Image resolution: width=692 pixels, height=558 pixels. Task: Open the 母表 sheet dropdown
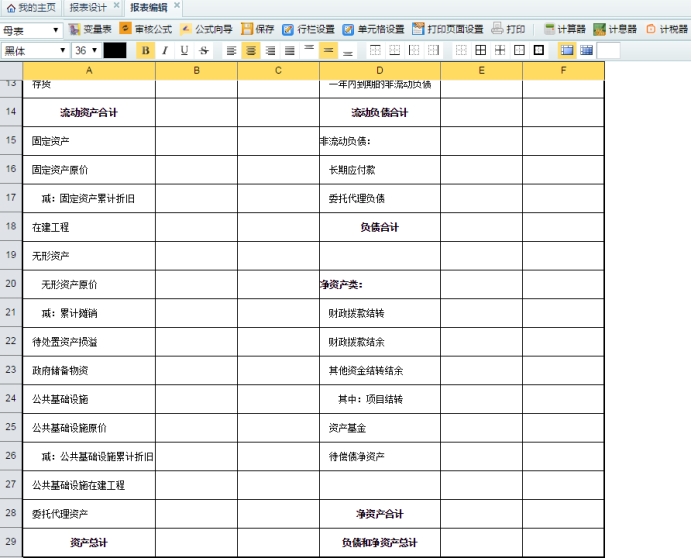tap(31, 30)
